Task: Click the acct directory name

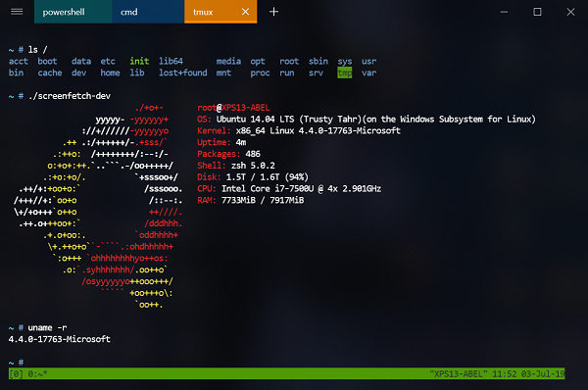Action: (19, 61)
